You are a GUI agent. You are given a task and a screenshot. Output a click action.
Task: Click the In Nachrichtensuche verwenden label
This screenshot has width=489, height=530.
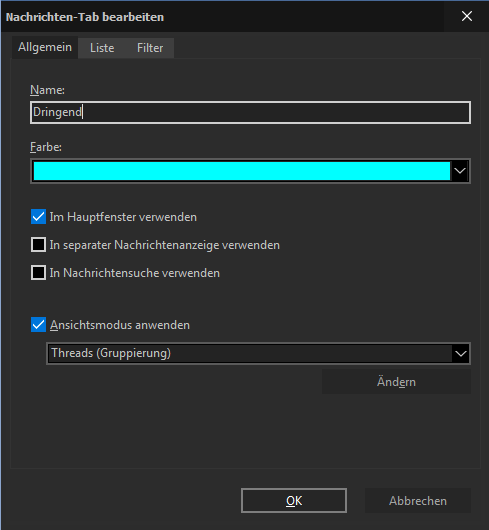[x=135, y=273]
